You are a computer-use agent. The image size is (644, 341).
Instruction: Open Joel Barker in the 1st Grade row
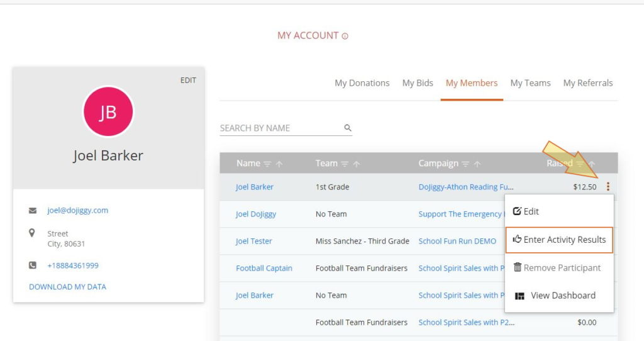tap(254, 187)
